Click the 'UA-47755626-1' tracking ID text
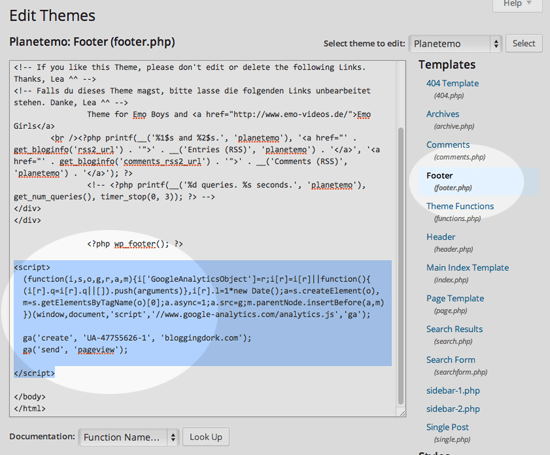The height and width of the screenshot is (455, 550). (x=117, y=338)
